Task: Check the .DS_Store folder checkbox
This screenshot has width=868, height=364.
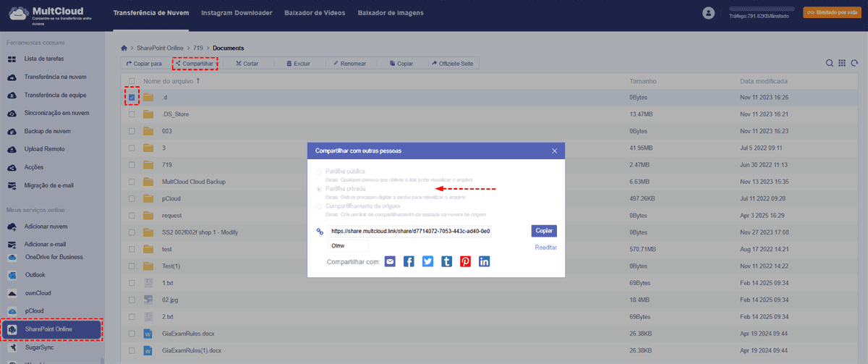Action: click(x=131, y=114)
